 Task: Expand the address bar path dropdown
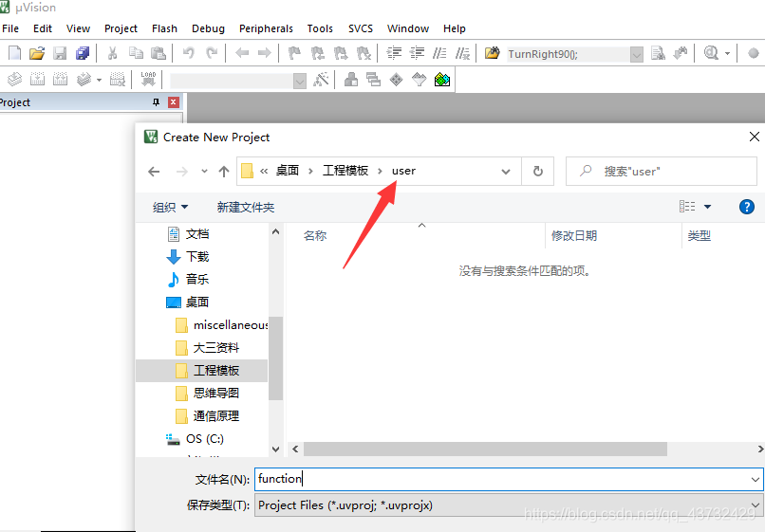(506, 172)
